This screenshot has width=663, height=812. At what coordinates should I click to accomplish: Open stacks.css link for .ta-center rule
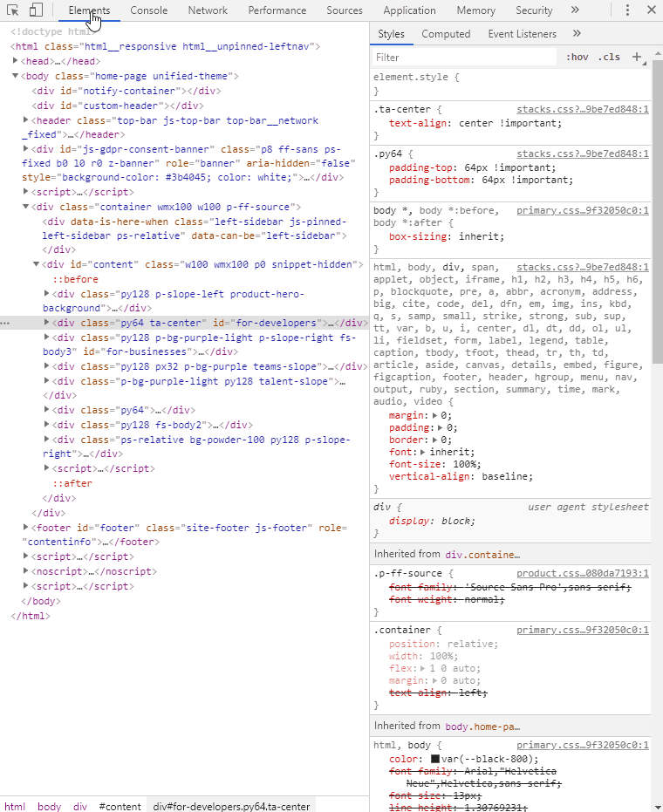click(x=582, y=109)
